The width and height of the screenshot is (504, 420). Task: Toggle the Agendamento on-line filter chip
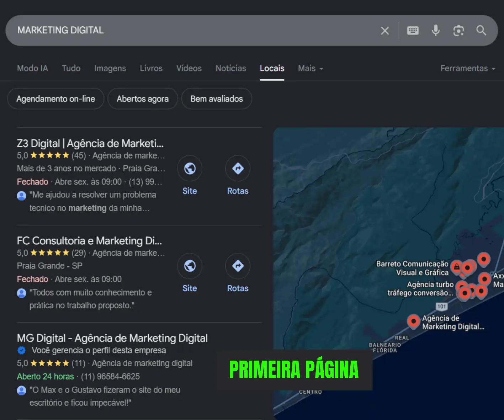tap(56, 99)
